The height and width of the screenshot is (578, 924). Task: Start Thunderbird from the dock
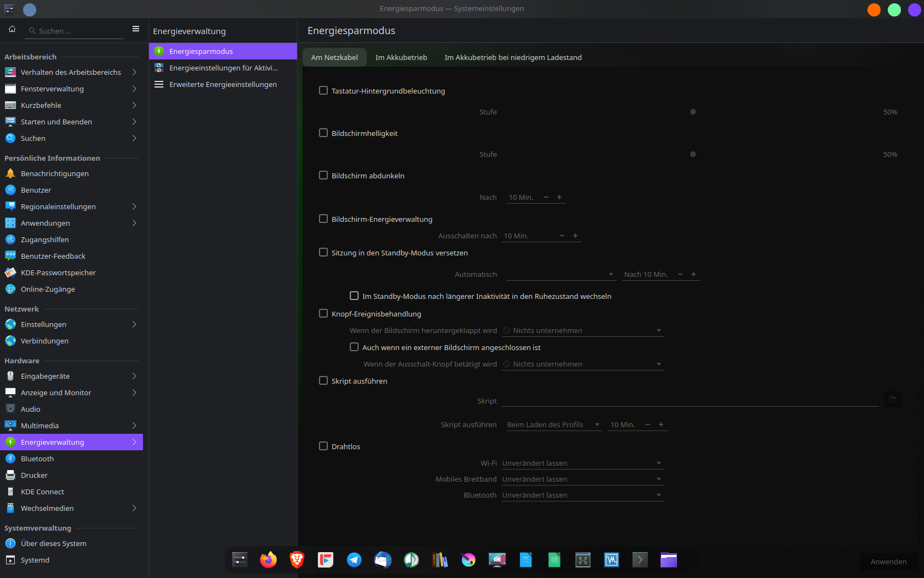[x=382, y=560]
